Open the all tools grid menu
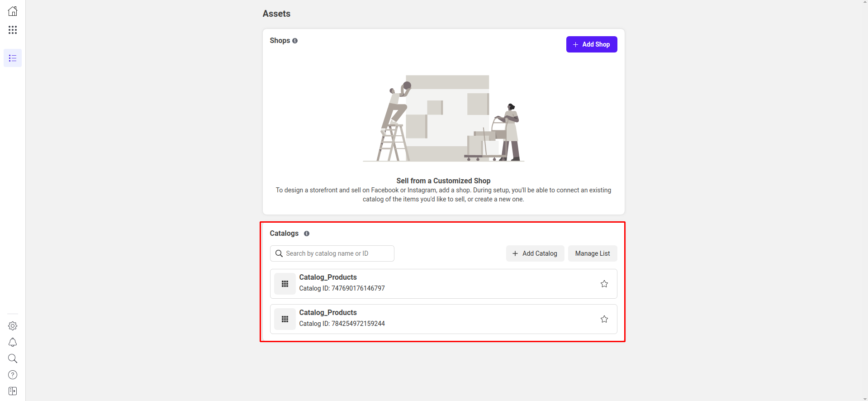 click(x=13, y=30)
